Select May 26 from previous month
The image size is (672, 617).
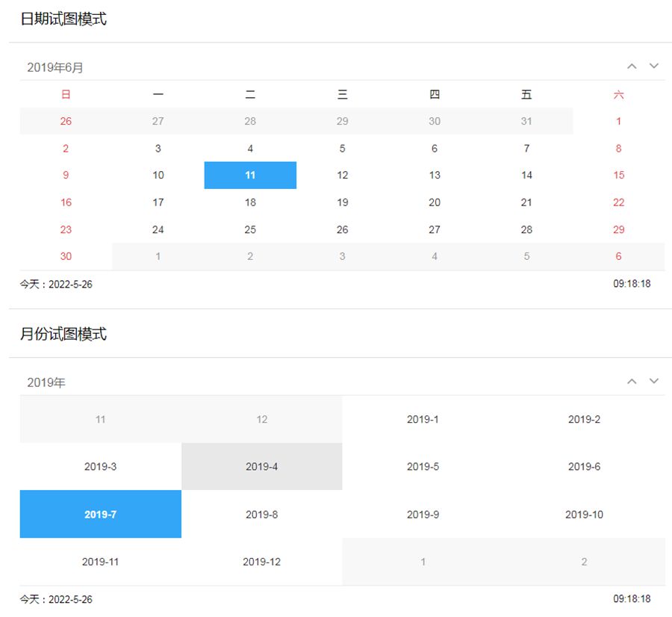tap(66, 121)
